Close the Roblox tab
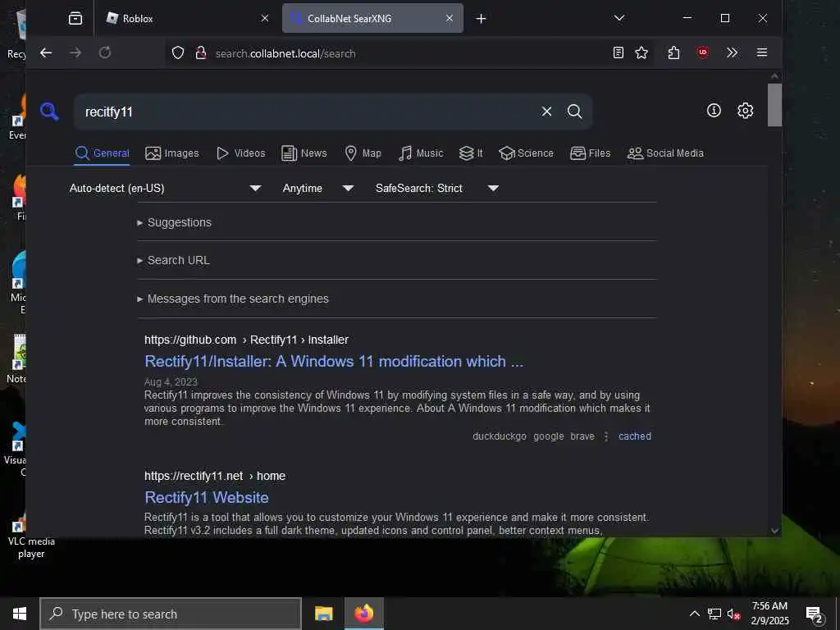The image size is (840, 630). coord(265,18)
